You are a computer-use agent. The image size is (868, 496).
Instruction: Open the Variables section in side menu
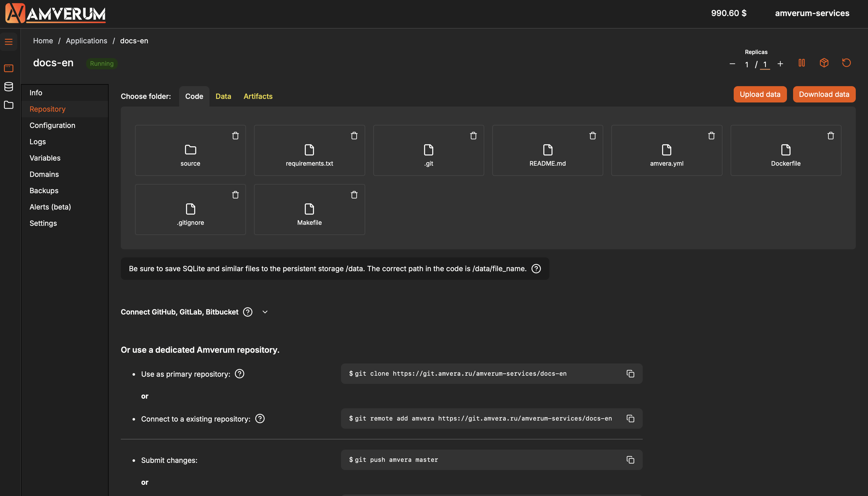tap(45, 158)
